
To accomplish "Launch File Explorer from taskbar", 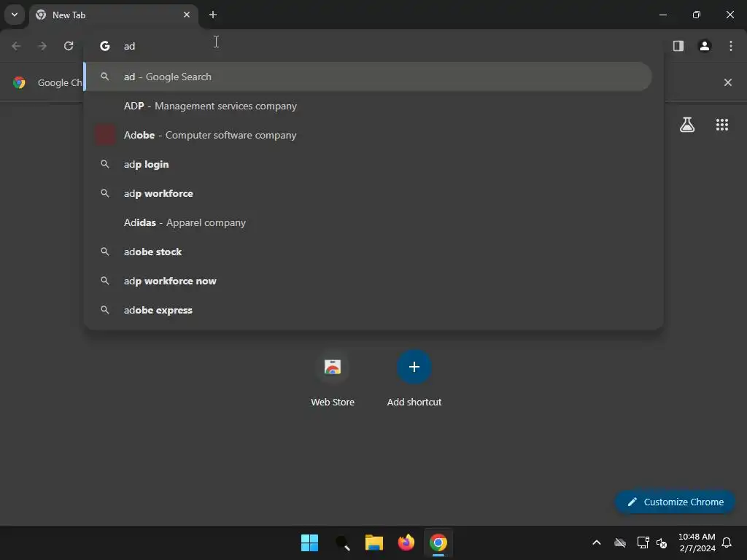I will [x=374, y=542].
